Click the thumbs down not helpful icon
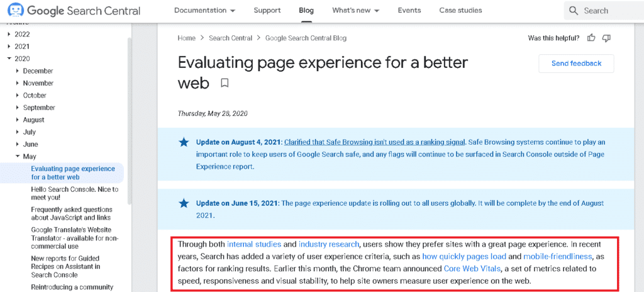This screenshot has width=644, height=292. point(606,38)
